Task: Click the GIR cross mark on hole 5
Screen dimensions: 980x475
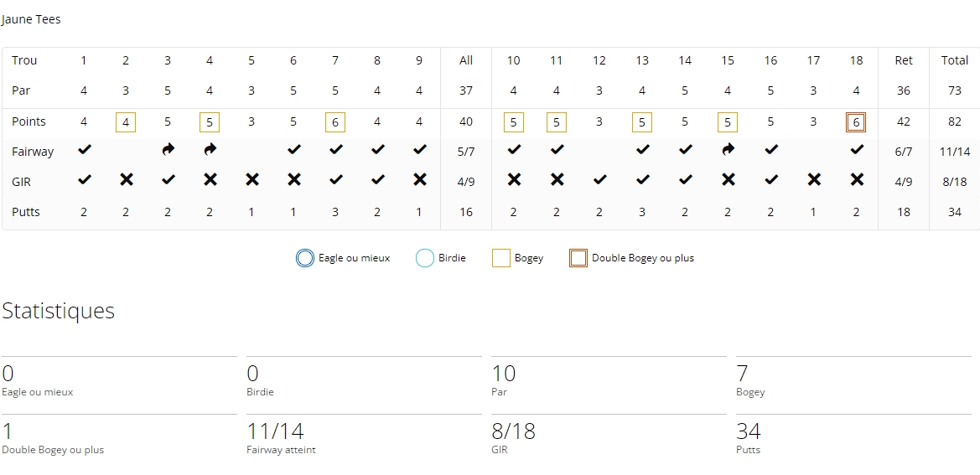Action: point(251,180)
